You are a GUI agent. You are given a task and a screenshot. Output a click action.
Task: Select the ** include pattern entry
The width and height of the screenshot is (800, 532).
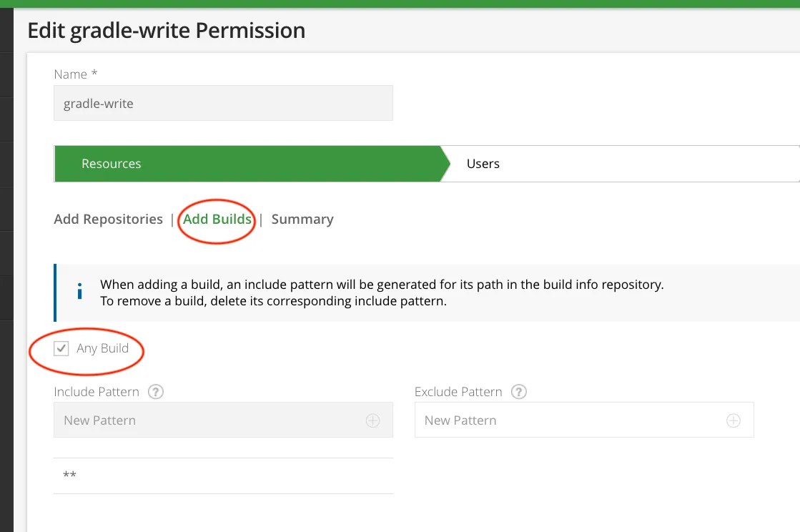[x=70, y=476]
